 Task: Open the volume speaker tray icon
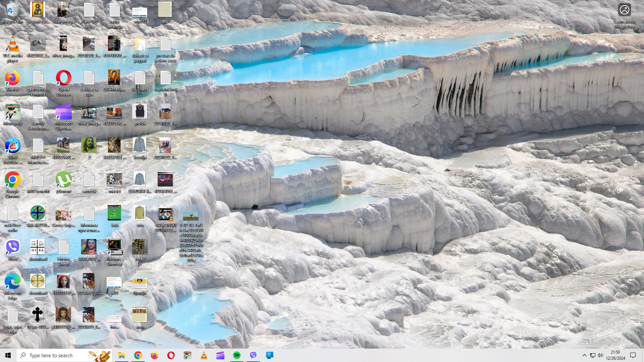click(x=600, y=355)
